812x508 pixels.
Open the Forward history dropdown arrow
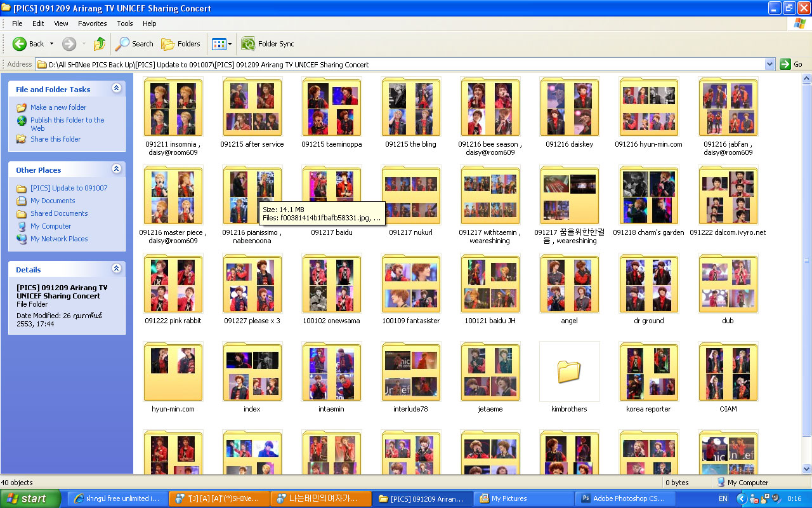(x=84, y=44)
